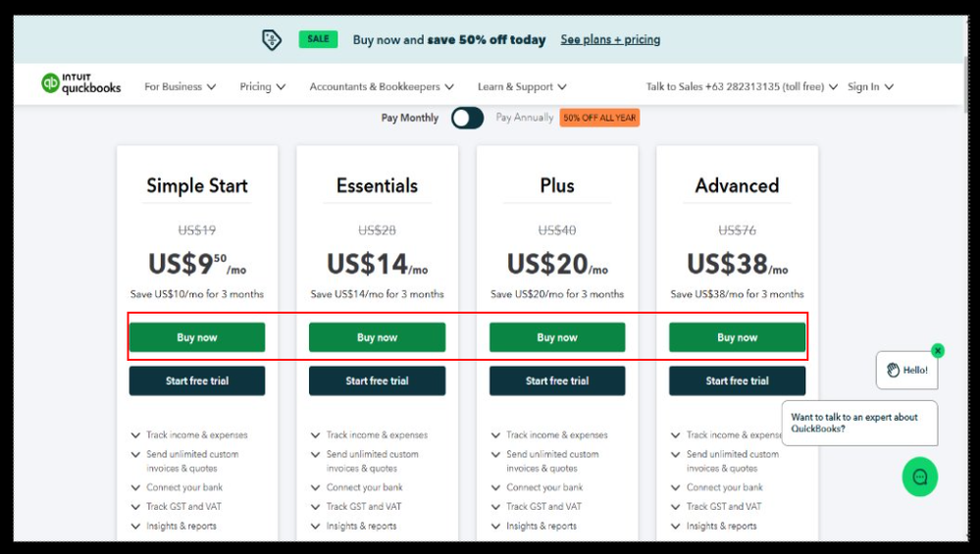Expand Accountants & Bookkeepers menu
Viewport: 980px width, 554px height.
(x=382, y=87)
